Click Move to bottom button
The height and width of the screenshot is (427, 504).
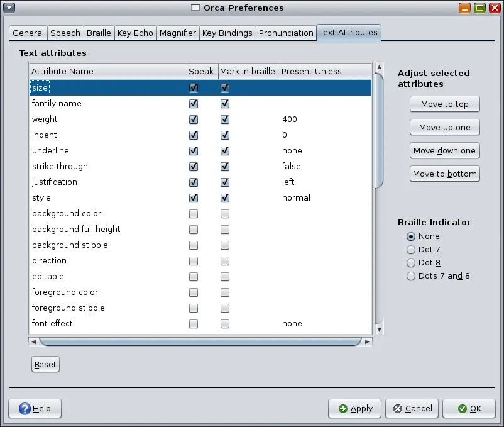(444, 174)
